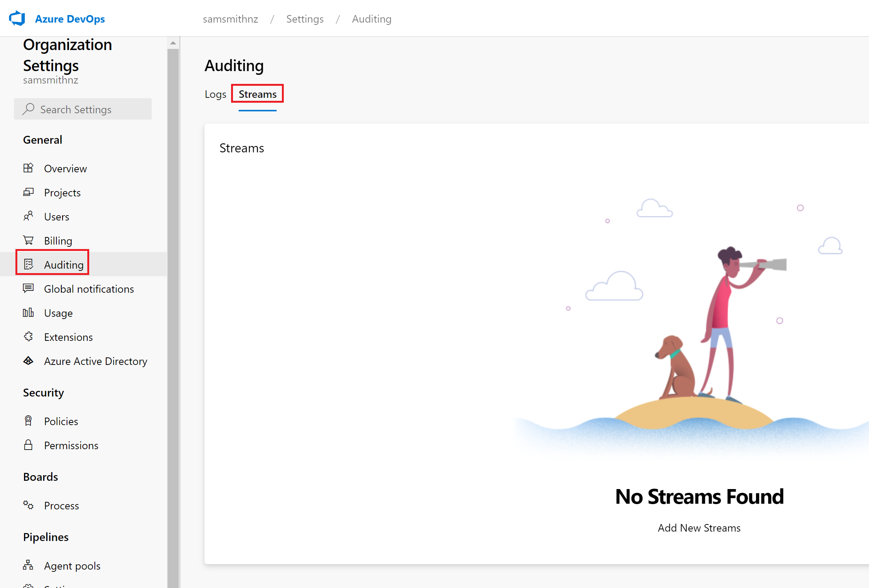Viewport: 869px width, 588px height.
Task: Click the Global notifications speech bubble icon
Action: click(28, 289)
